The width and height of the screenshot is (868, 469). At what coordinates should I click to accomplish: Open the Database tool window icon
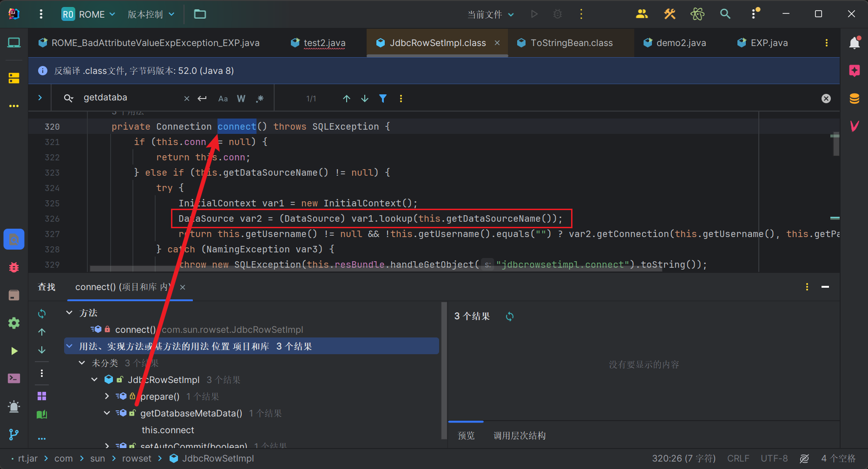pyautogui.click(x=855, y=99)
